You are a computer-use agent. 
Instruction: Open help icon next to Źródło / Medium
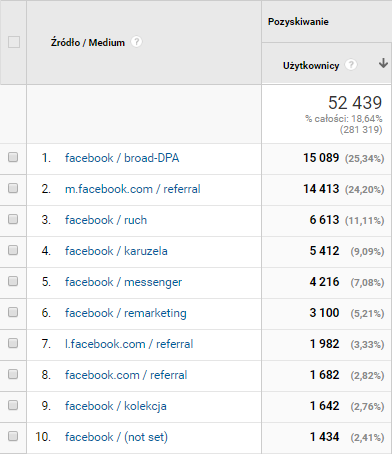[x=136, y=42]
